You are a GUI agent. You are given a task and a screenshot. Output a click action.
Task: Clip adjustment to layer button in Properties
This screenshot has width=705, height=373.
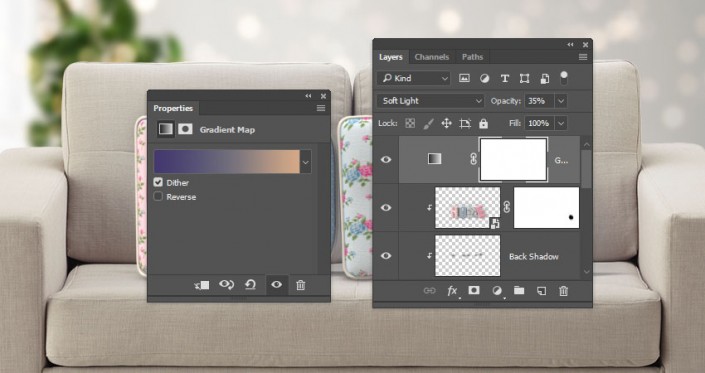[202, 285]
